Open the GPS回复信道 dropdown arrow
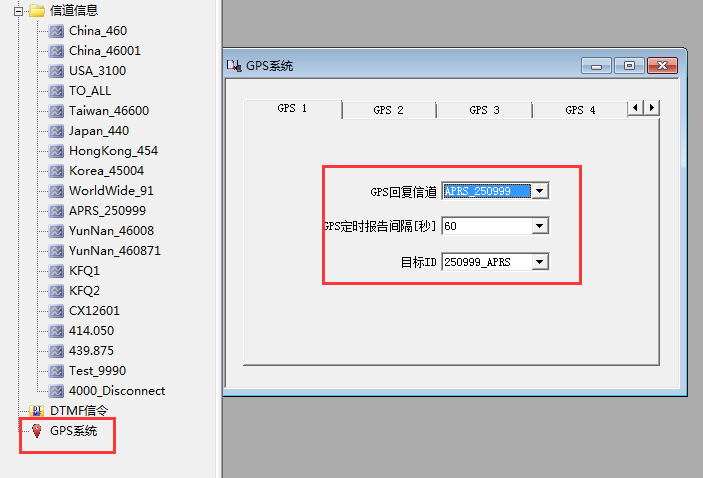 coord(540,191)
